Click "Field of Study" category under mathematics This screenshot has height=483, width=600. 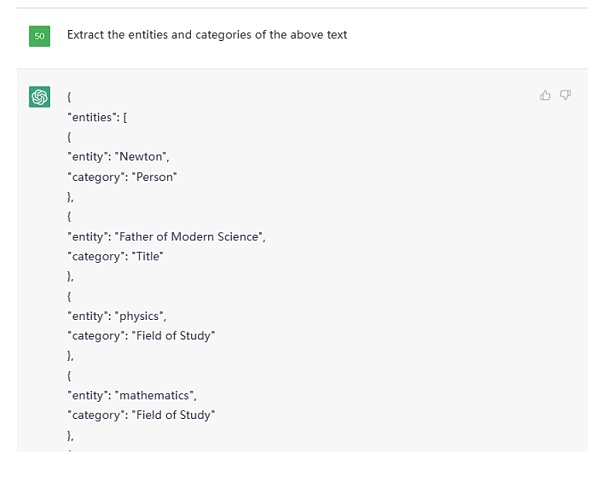click(141, 415)
